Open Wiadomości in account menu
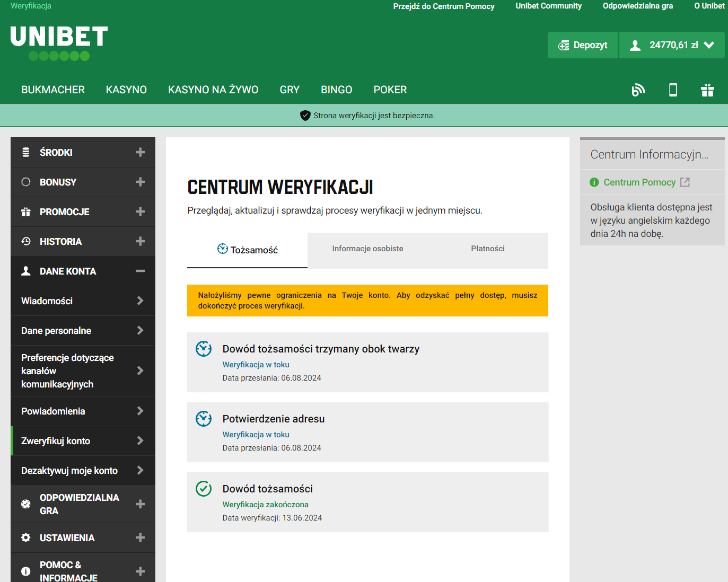This screenshot has width=728, height=582. pyautogui.click(x=83, y=301)
